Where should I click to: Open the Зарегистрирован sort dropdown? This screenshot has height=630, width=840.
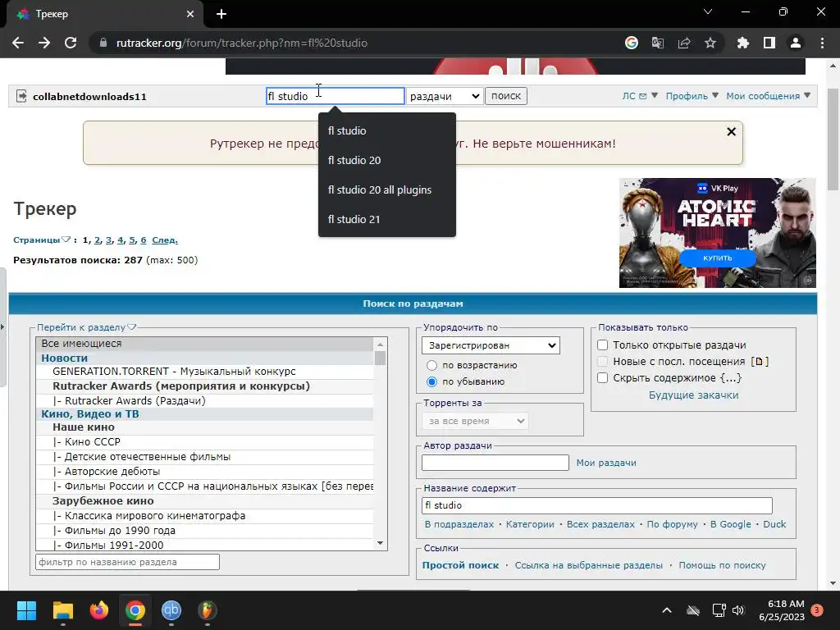point(491,345)
